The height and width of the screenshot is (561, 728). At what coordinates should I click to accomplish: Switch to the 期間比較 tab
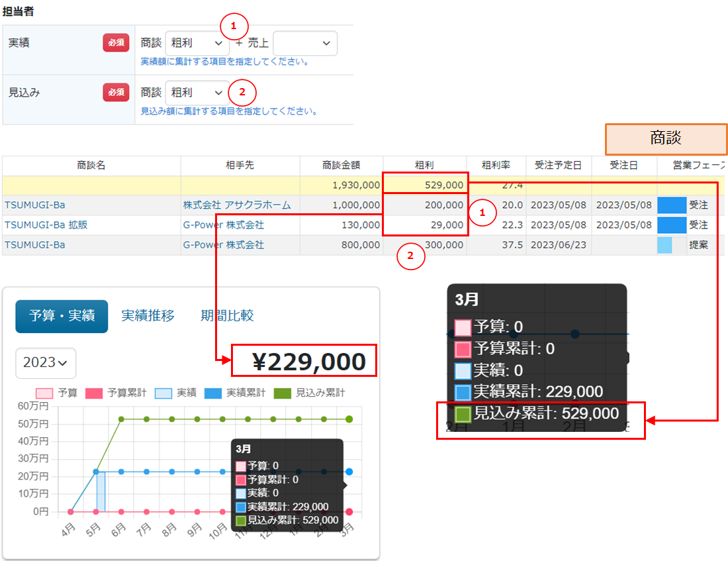[227, 316]
